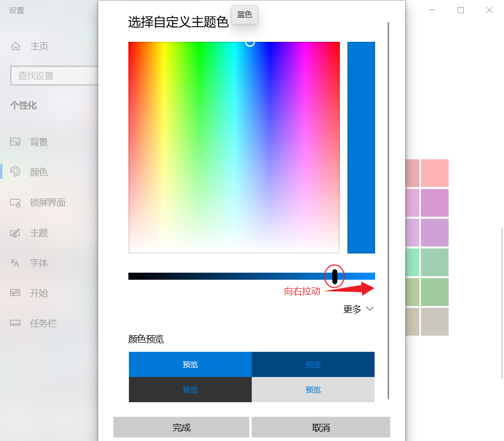Click the brightness slider thumb

click(334, 276)
